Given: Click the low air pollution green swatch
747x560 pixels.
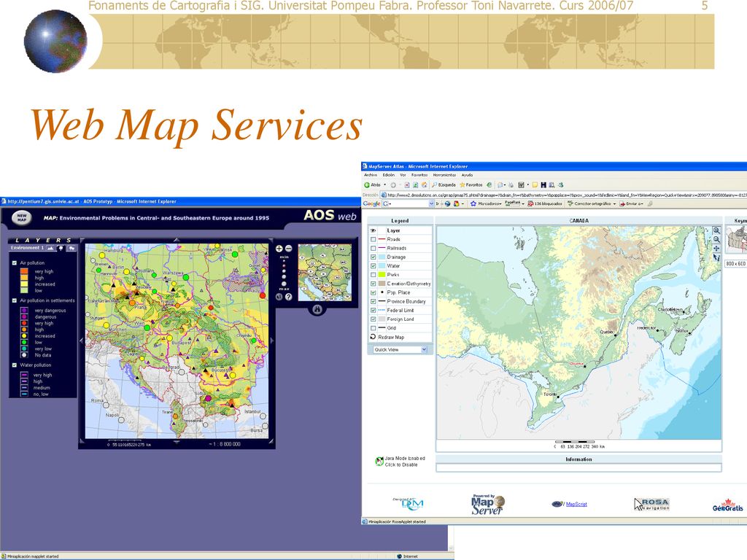Looking at the screenshot, I should (24, 290).
